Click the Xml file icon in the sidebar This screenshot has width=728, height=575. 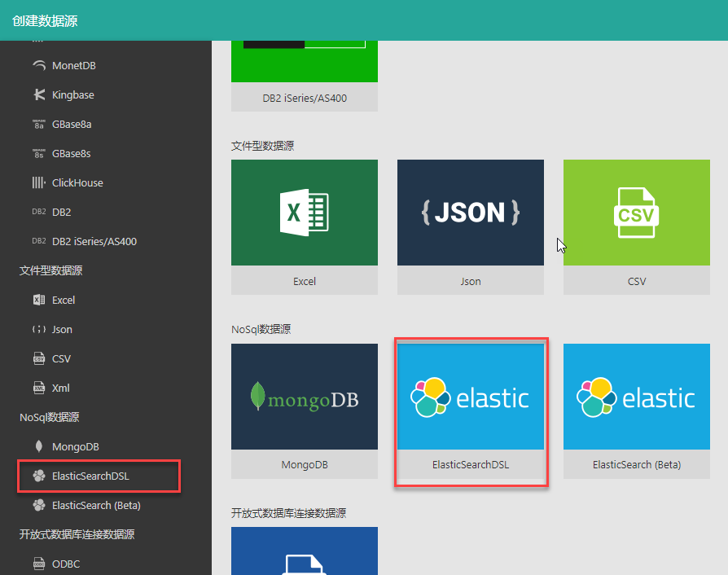(39, 388)
